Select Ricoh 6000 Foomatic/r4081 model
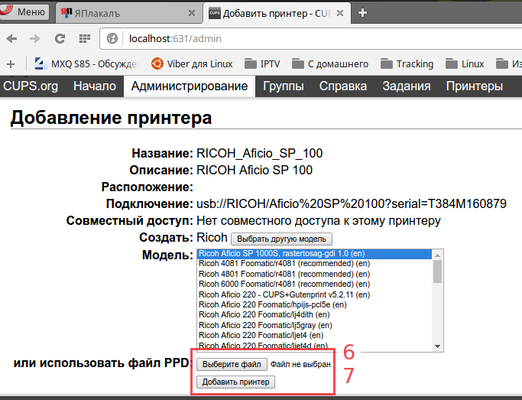522x400 pixels. (x=315, y=284)
